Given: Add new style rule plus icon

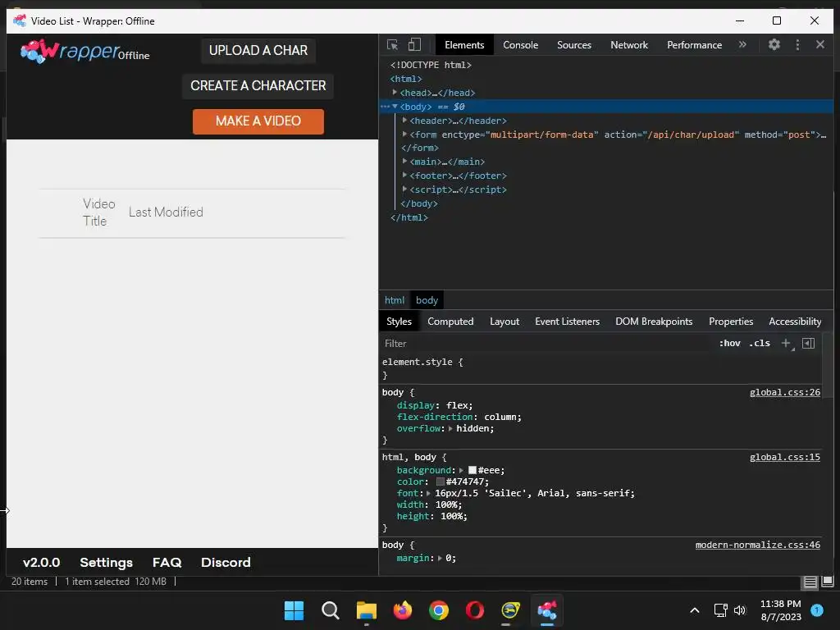Looking at the screenshot, I should click(786, 344).
